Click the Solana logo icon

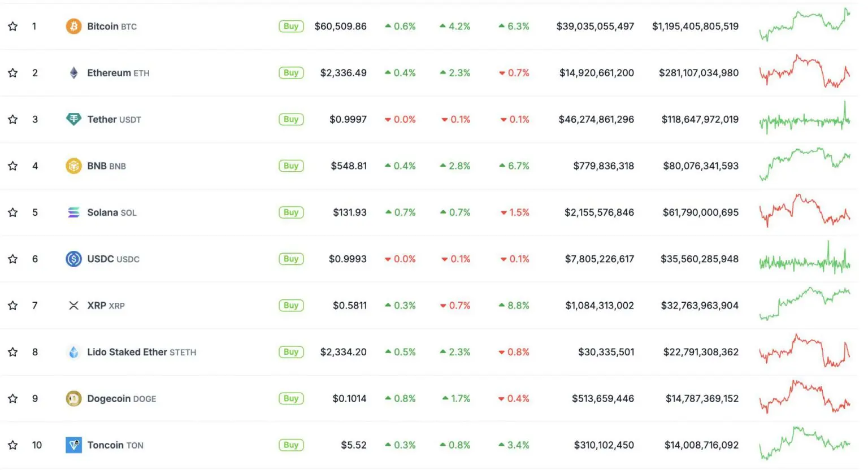coord(73,212)
